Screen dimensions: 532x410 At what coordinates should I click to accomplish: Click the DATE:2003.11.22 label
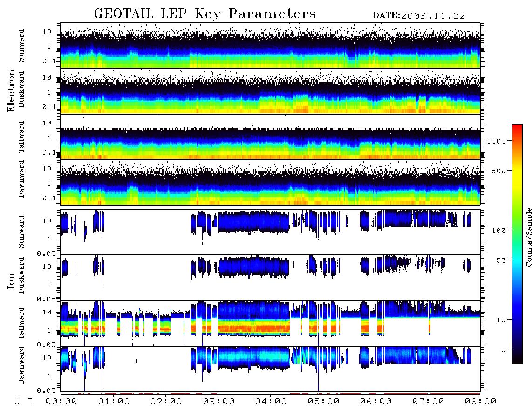(419, 16)
